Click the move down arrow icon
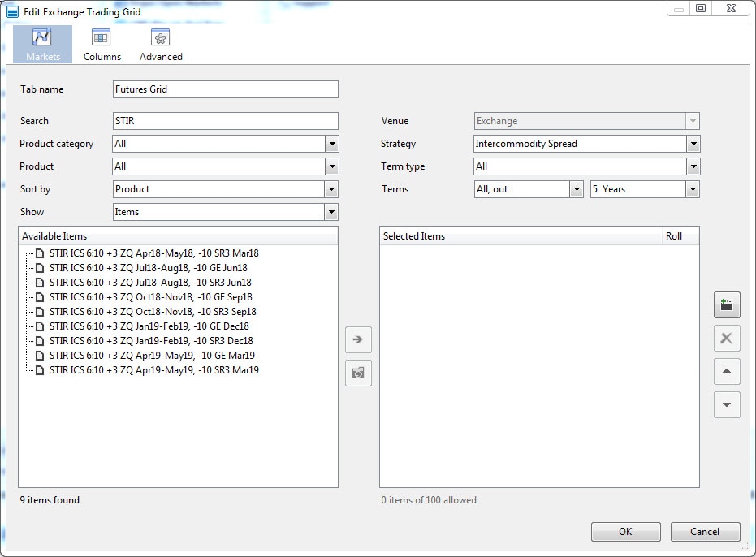The width and height of the screenshot is (756, 557). click(x=727, y=405)
